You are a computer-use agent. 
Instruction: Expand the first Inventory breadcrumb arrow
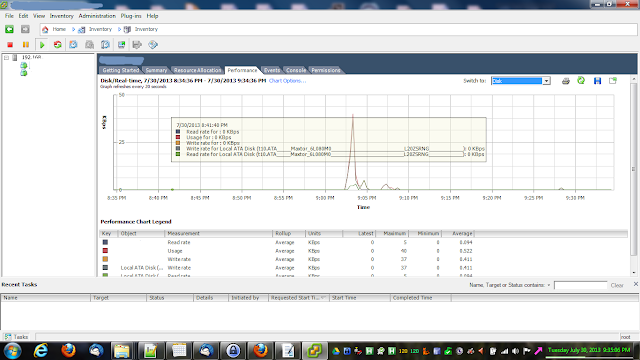(73, 29)
